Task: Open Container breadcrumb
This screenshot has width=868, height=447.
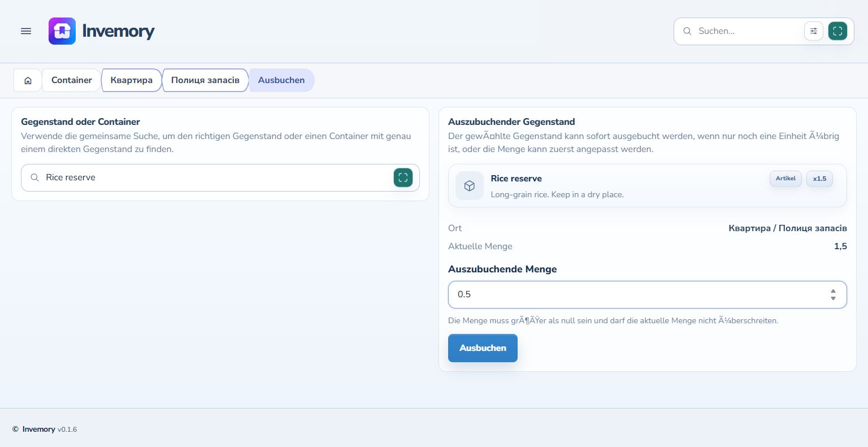Action: (x=72, y=80)
